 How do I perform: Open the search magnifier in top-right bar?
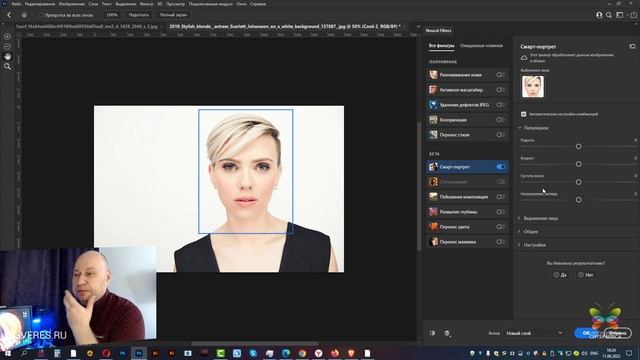tap(609, 15)
